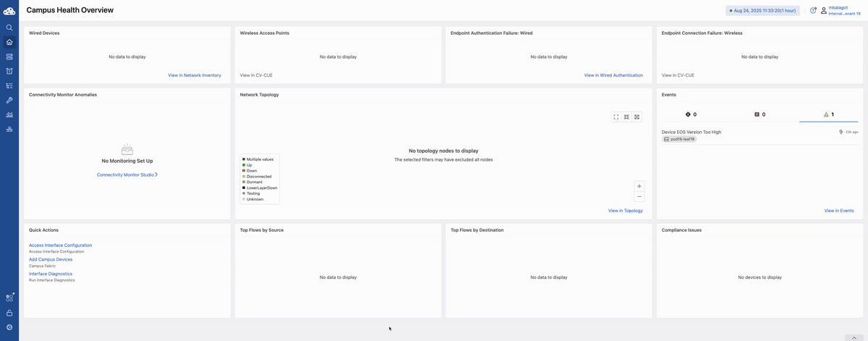Screen dimensions: 868x341
Task: Click the settings gear icon at sidebar bottom
Action: 9,327
